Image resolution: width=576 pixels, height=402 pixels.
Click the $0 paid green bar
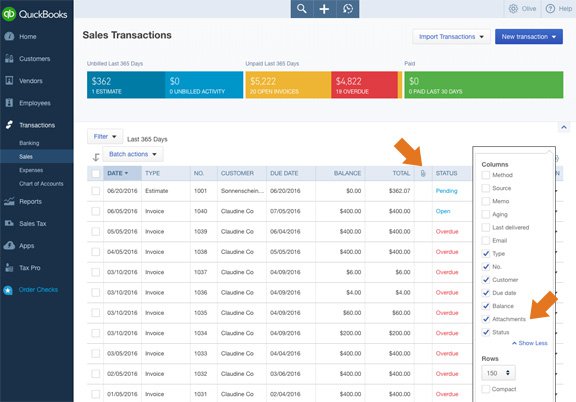(483, 85)
